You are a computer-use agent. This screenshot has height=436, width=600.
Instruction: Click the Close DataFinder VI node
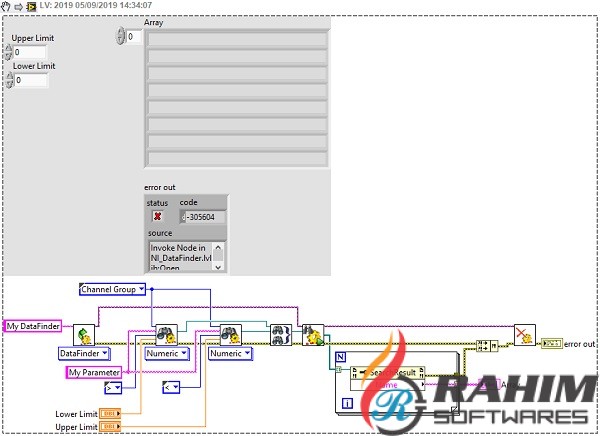pyautogui.click(x=525, y=335)
